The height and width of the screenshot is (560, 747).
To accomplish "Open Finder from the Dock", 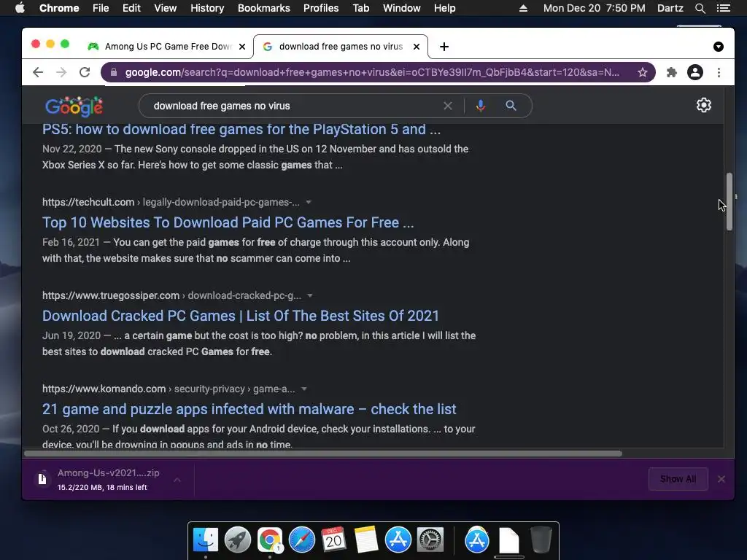I will tap(206, 540).
